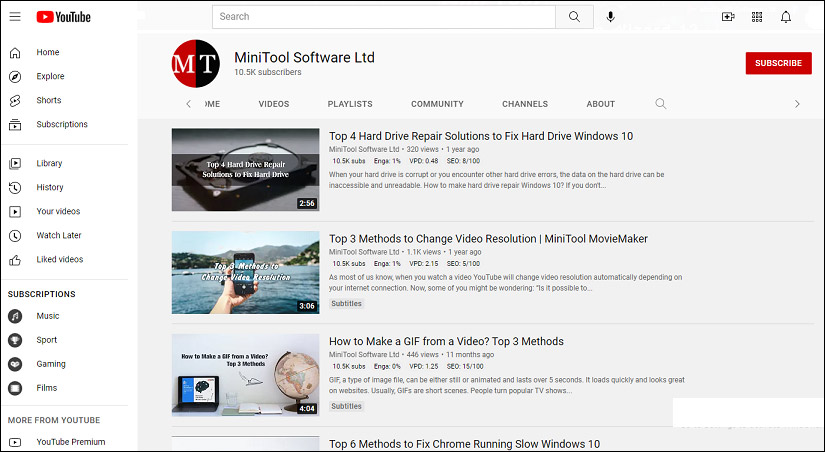Click the Music subscription icon
This screenshot has height=452, width=825.
point(15,316)
